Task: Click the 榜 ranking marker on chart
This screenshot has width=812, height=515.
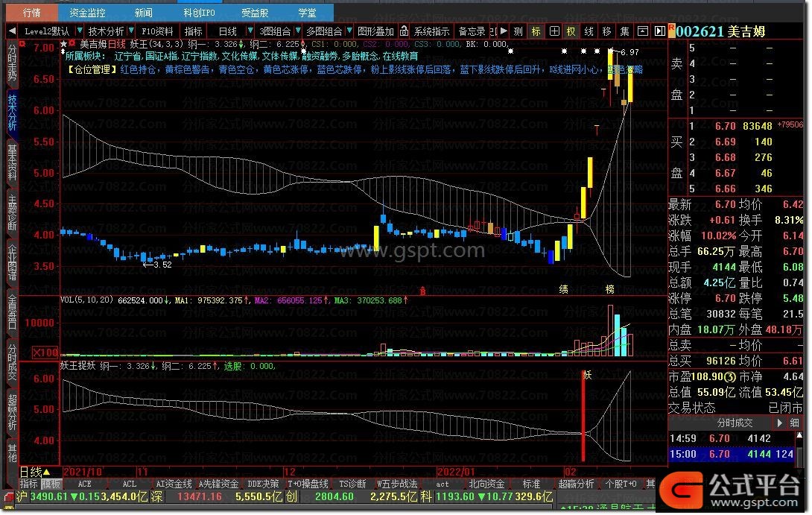Action: click(610, 289)
